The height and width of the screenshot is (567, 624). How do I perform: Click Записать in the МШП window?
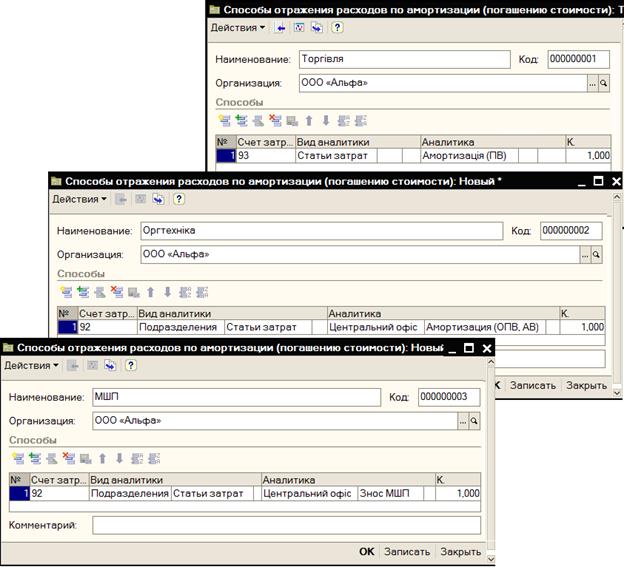coord(407,551)
